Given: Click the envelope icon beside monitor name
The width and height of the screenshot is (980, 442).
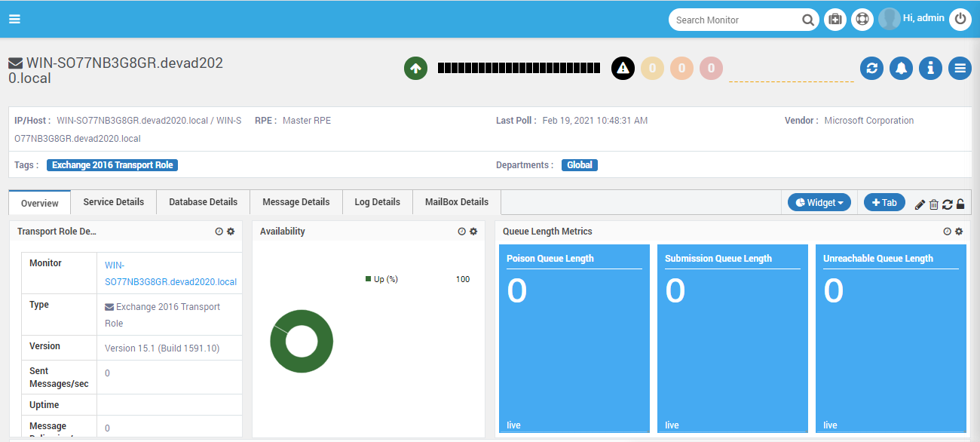Looking at the screenshot, I should pyautogui.click(x=15, y=63).
